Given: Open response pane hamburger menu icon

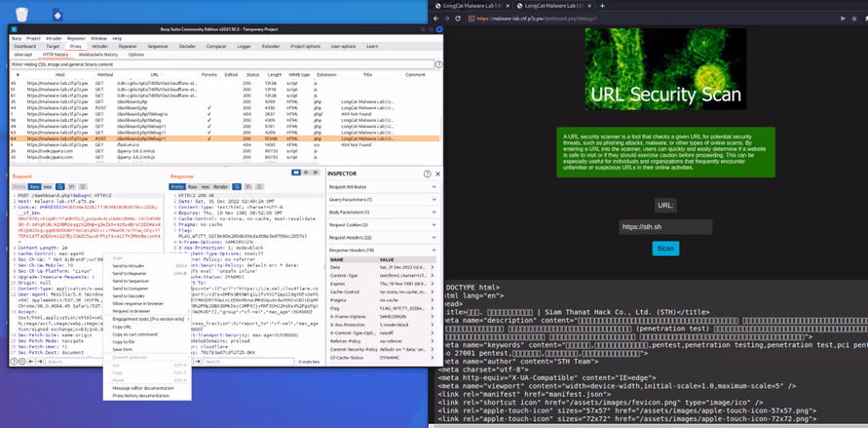Looking at the screenshot, I should click(259, 186).
